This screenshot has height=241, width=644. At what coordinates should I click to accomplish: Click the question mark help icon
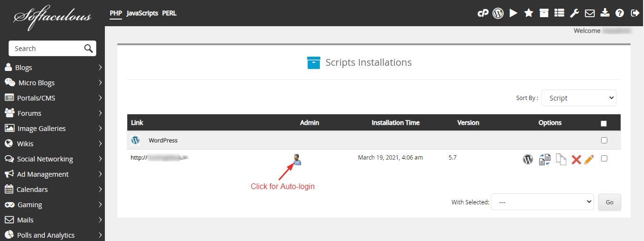620,13
